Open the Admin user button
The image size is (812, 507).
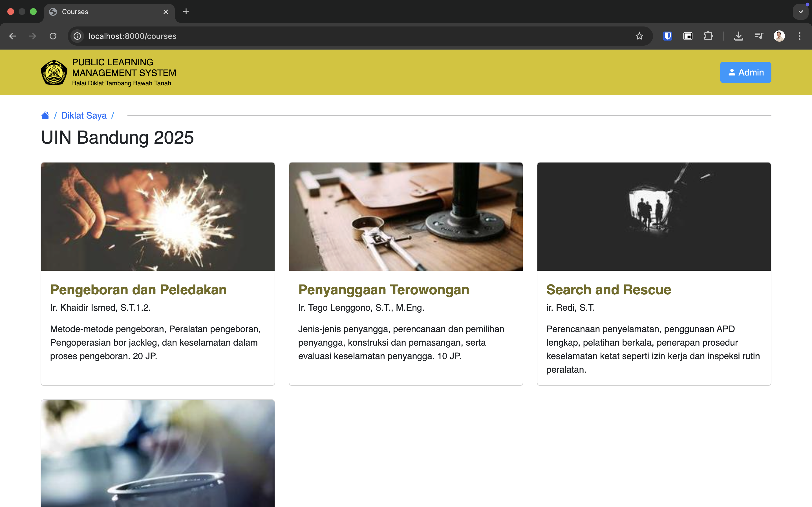745,72
